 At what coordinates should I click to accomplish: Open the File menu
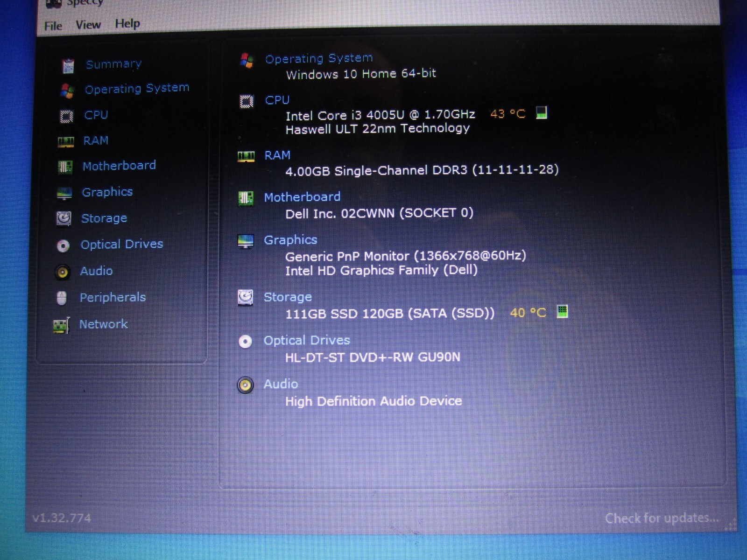(53, 26)
